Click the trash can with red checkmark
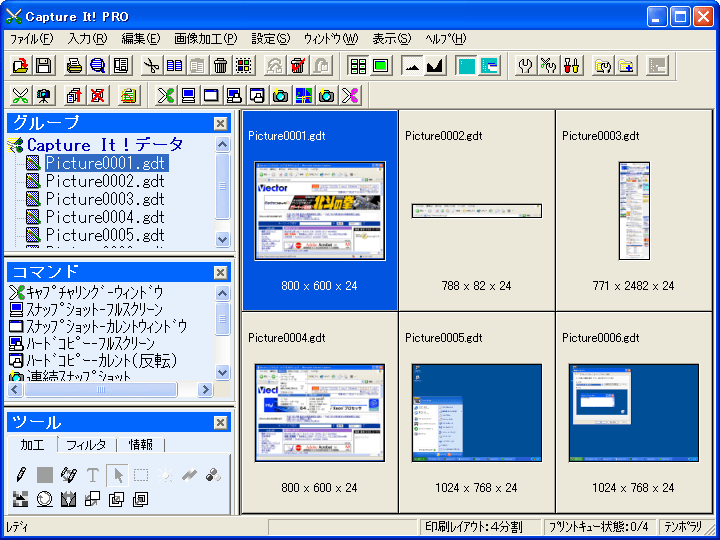This screenshot has height=540, width=720. (x=298, y=66)
